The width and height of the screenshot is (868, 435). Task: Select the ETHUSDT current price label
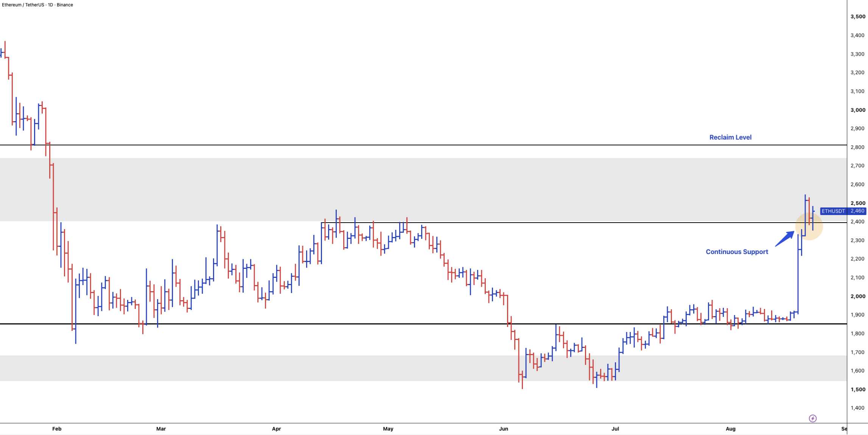(843, 211)
